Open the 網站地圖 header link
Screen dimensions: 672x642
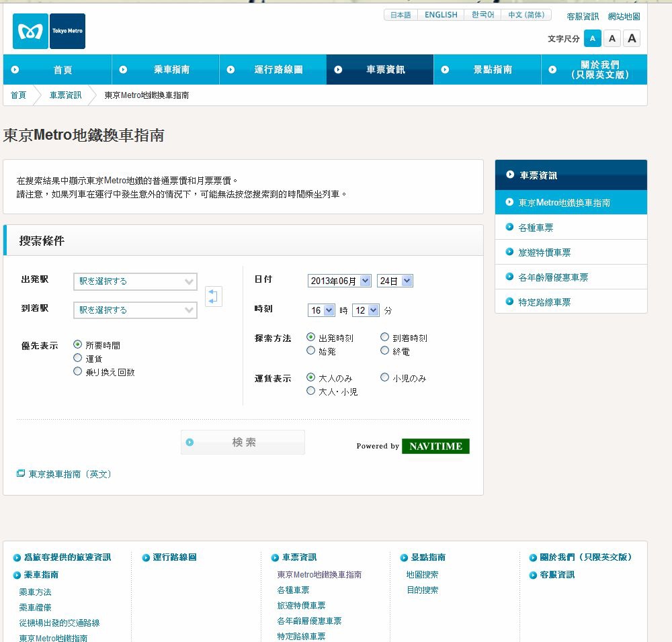[x=624, y=16]
